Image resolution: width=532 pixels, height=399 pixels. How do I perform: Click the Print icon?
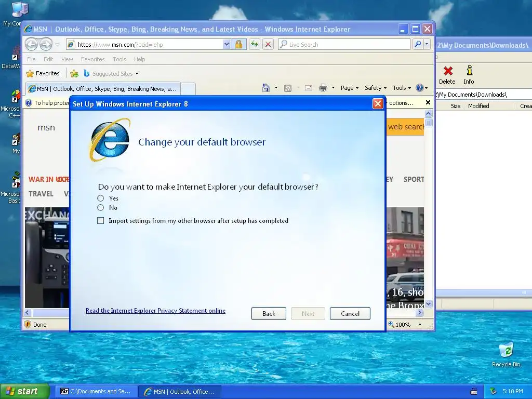pos(323,88)
